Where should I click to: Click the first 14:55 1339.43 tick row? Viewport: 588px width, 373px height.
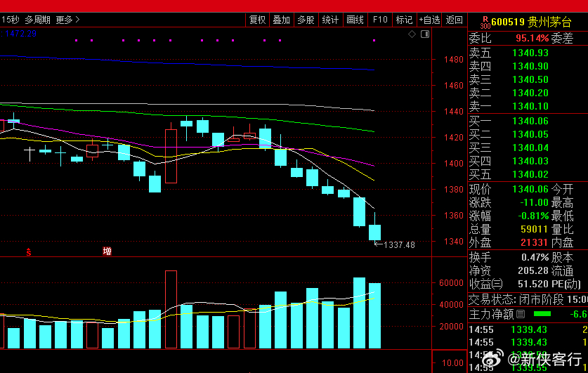coord(528,330)
